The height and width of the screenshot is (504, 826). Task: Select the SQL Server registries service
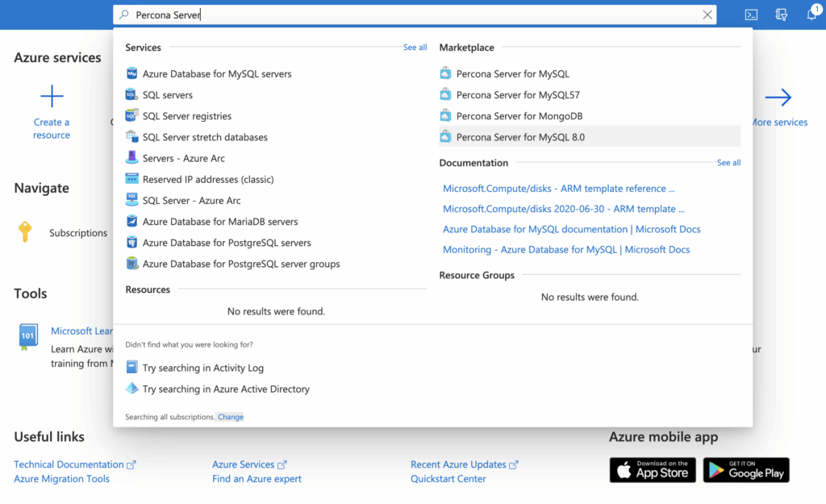(x=186, y=115)
